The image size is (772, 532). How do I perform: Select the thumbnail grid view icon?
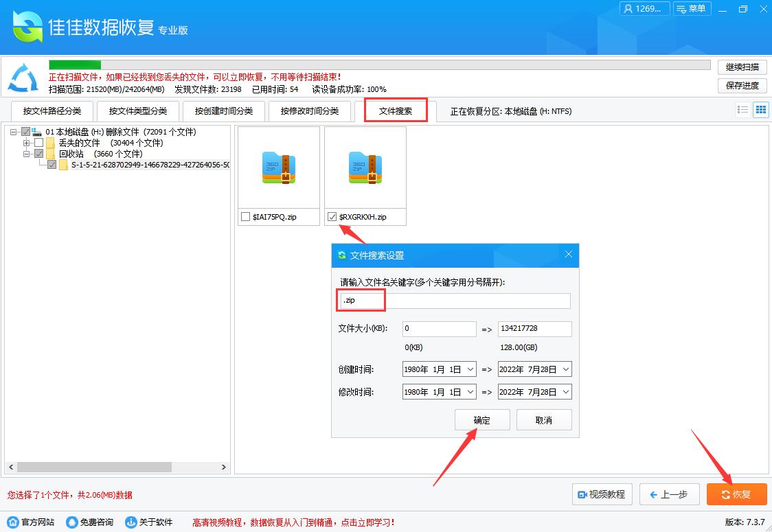click(760, 109)
